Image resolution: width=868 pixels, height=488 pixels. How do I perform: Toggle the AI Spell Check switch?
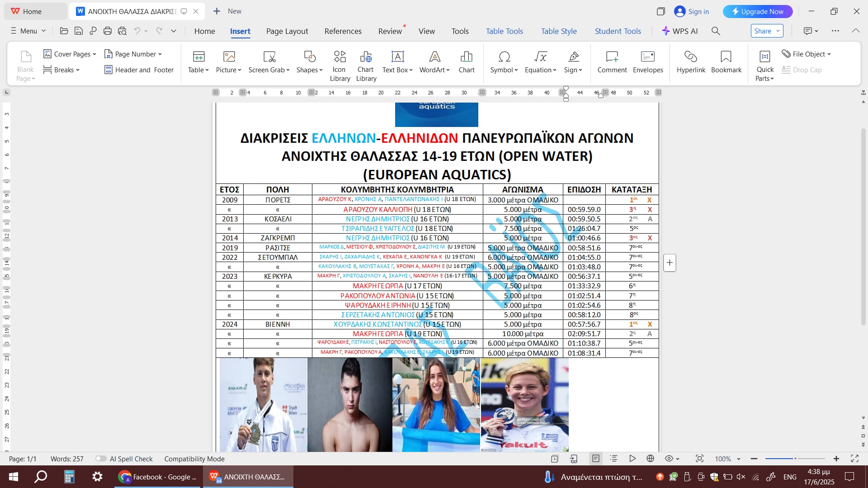coord(101,459)
